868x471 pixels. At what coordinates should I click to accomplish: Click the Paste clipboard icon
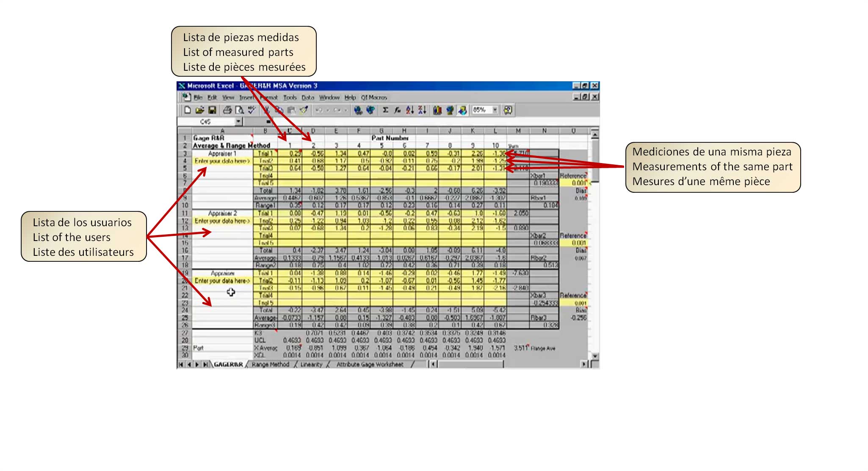291,110
